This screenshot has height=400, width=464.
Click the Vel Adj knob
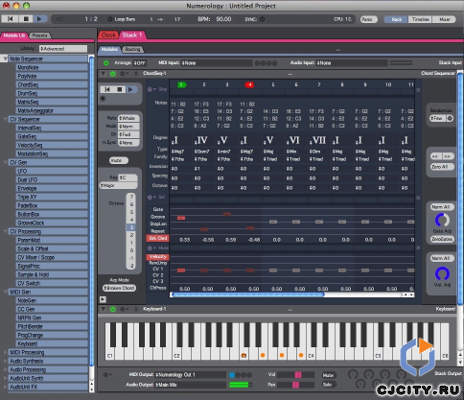tap(442, 273)
